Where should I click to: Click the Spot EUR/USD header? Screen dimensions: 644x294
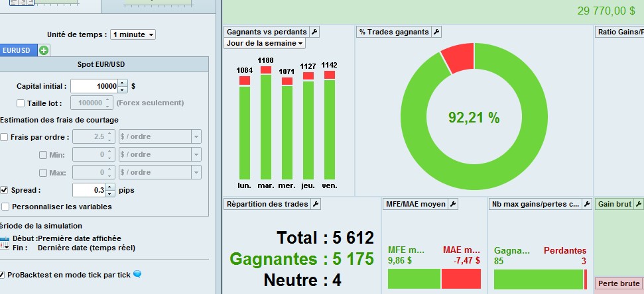coord(101,64)
